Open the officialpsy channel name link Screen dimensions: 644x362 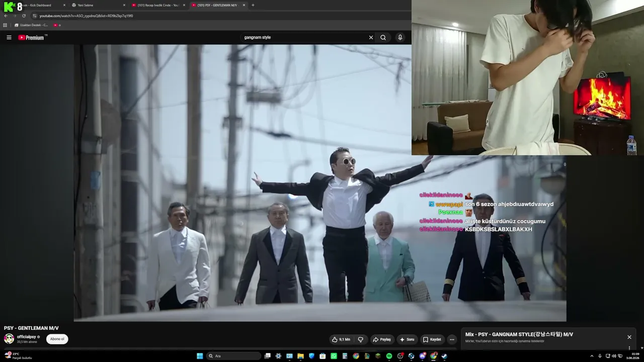(x=26, y=337)
